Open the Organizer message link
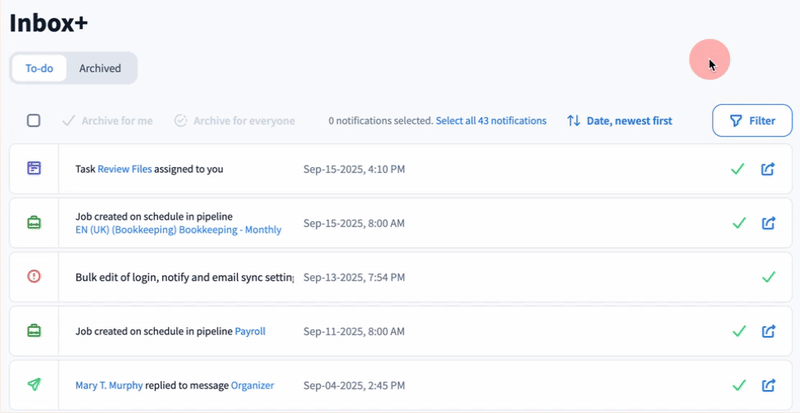Screen dimensions: 800x413 [252, 385]
